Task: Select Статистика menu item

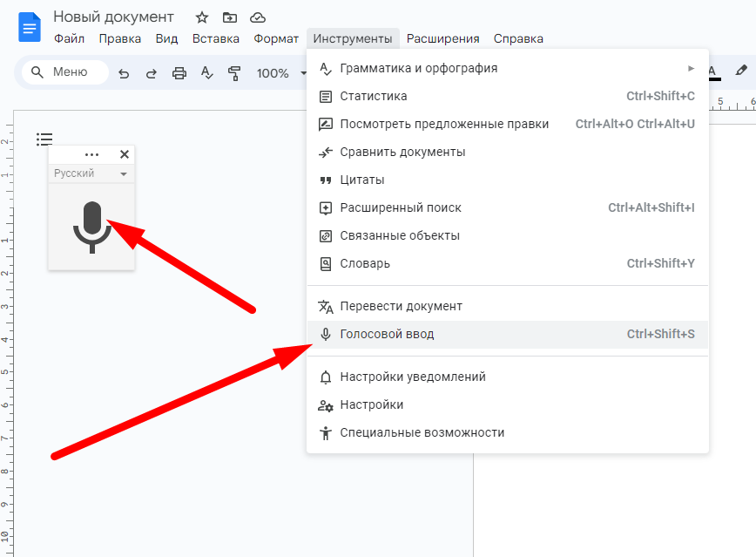Action: (x=508, y=96)
